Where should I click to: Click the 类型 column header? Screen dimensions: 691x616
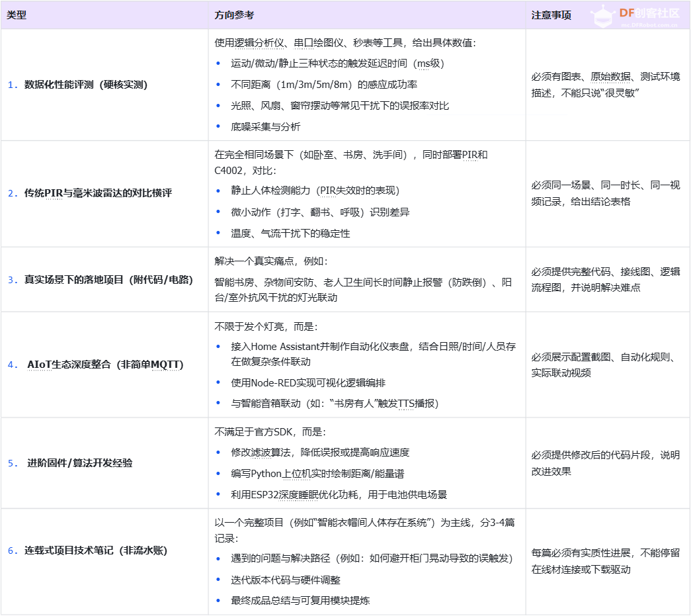click(x=17, y=15)
